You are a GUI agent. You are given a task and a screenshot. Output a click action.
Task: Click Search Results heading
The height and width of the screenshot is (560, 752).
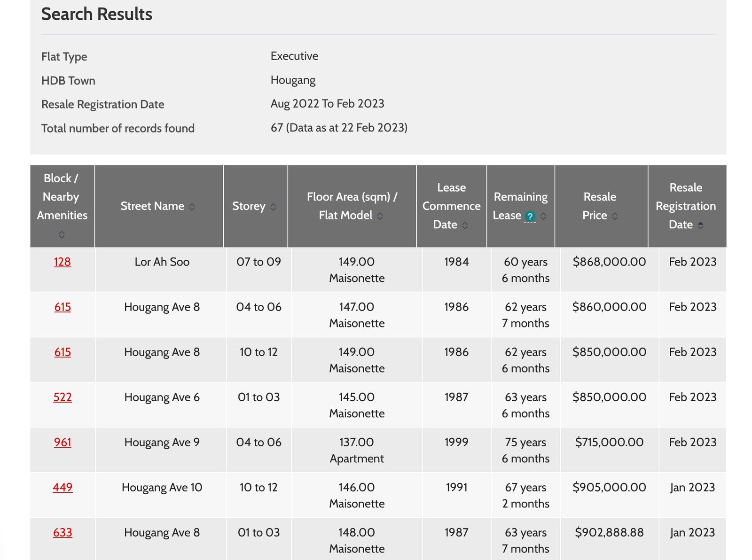(97, 14)
